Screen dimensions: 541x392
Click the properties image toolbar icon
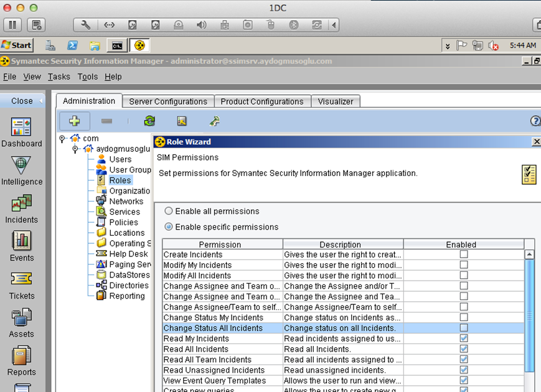click(x=182, y=121)
